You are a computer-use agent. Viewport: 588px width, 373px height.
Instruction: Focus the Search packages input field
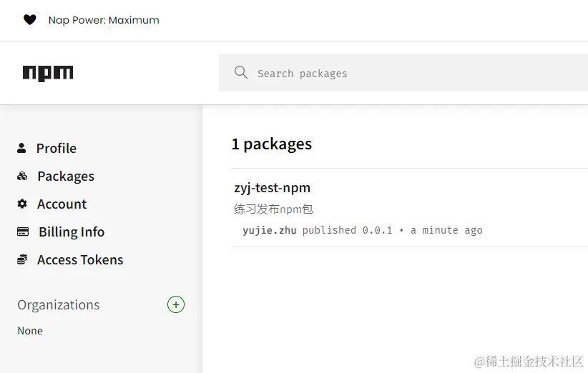point(403,73)
